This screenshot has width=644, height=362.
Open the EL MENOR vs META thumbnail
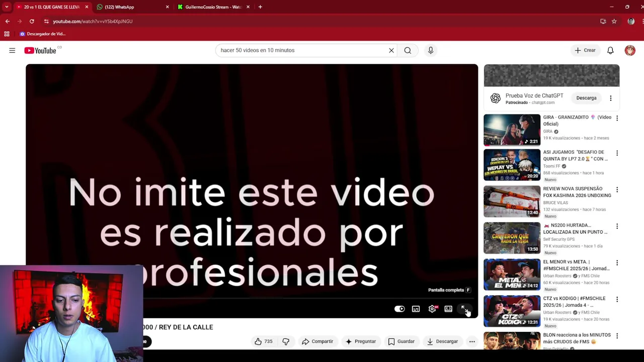pyautogui.click(x=512, y=275)
